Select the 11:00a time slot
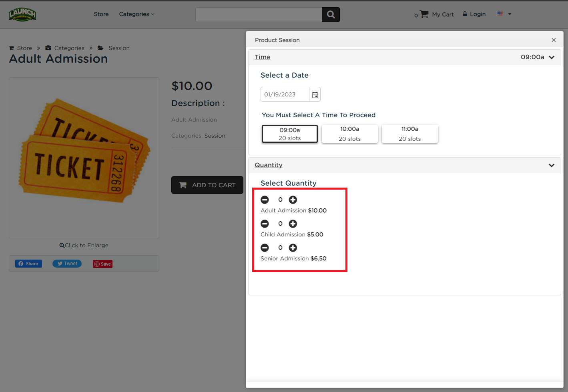The width and height of the screenshot is (568, 392). pos(409,134)
